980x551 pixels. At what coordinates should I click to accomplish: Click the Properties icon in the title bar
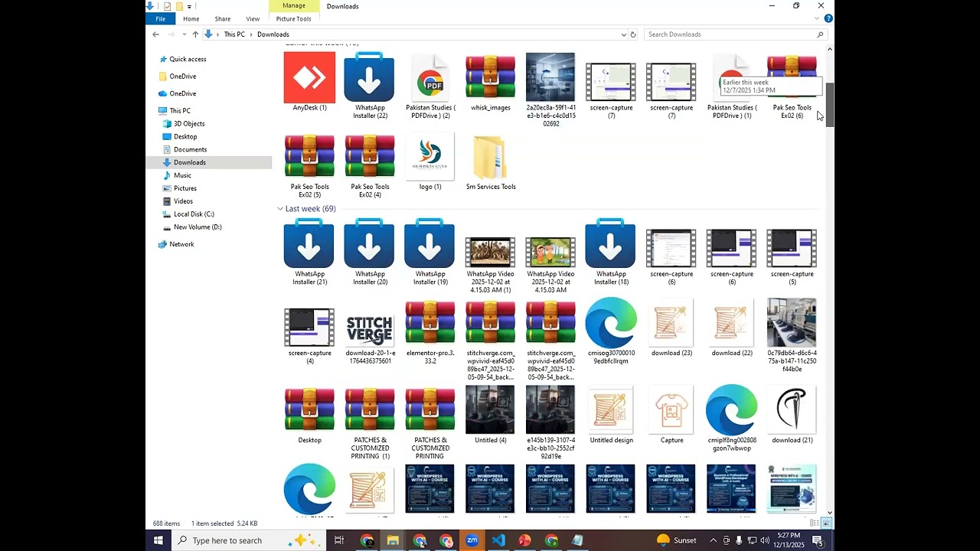point(167,6)
